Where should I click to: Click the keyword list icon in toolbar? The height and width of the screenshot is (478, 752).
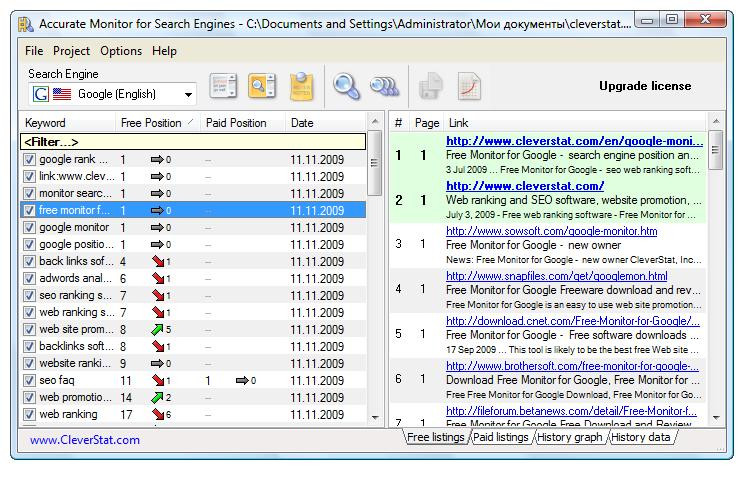[x=223, y=87]
